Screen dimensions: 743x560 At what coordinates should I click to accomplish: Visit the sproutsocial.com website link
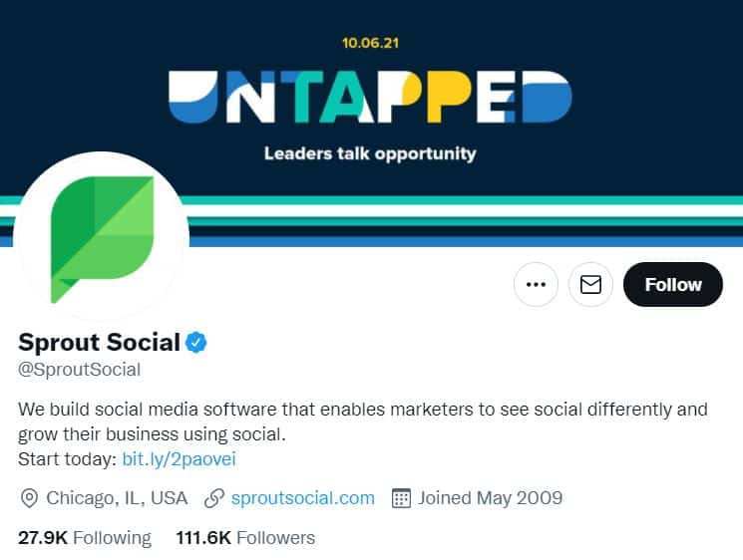click(x=302, y=497)
